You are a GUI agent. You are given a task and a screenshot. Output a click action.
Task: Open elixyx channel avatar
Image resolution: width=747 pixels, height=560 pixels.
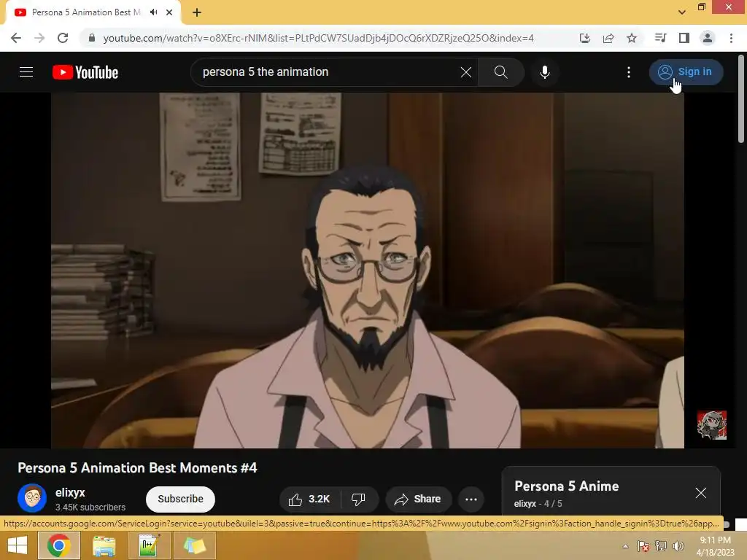(32, 498)
